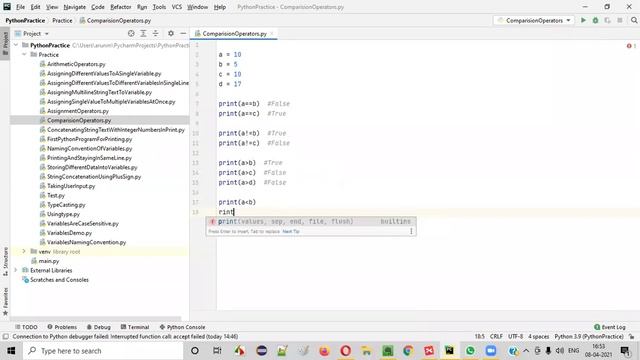The height and width of the screenshot is (360, 640).
Task: Run the ComparisionOperators configuration
Action: (583, 20)
